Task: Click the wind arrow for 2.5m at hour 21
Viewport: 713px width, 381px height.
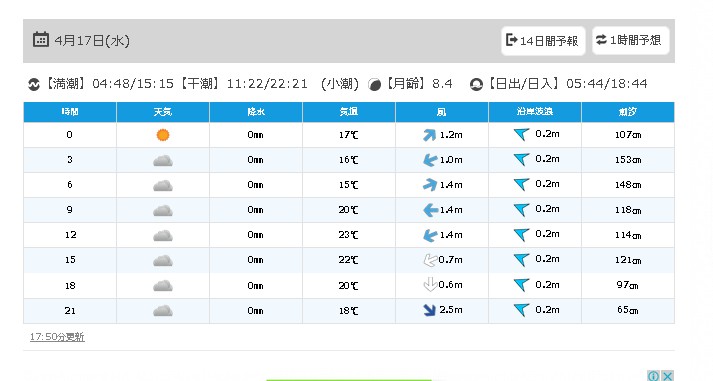Action: tap(429, 310)
